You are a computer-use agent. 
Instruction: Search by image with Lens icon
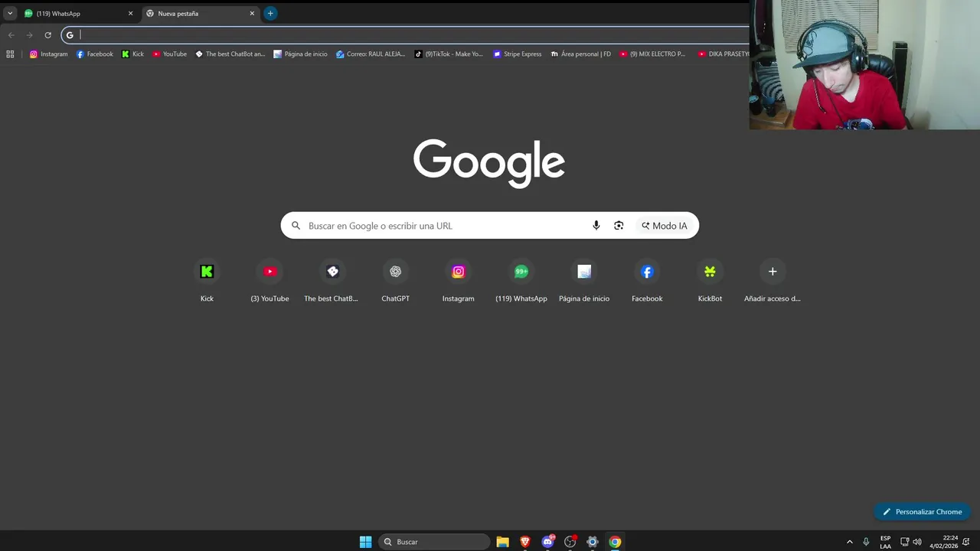[619, 226]
